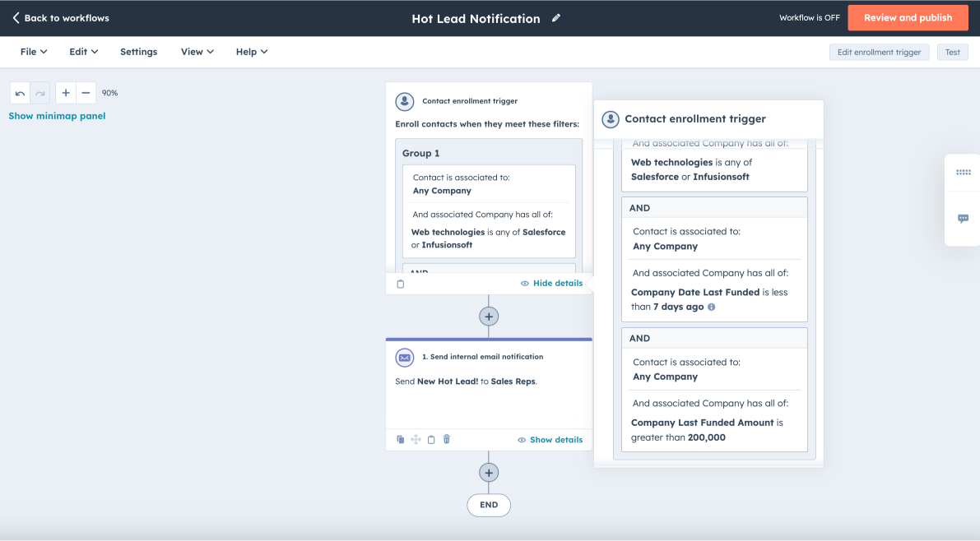Undo the last workflow change
The image size is (980, 541).
coord(20,93)
